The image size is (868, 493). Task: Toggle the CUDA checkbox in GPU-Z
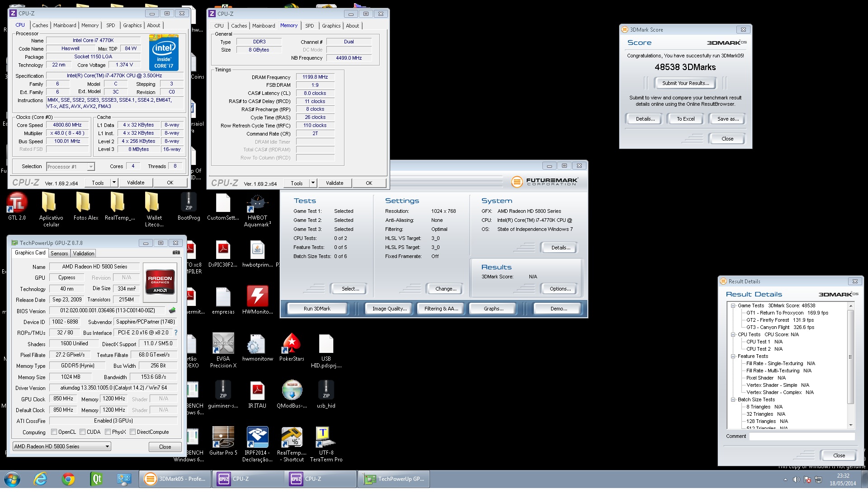(x=82, y=432)
